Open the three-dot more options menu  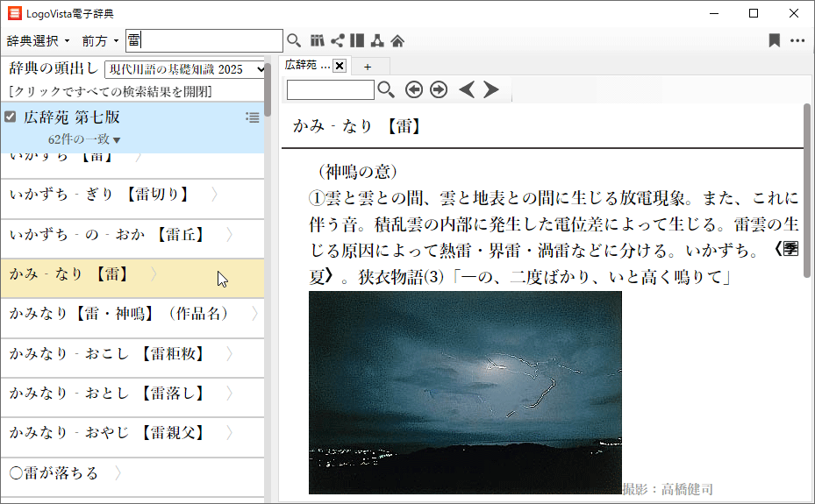(797, 40)
